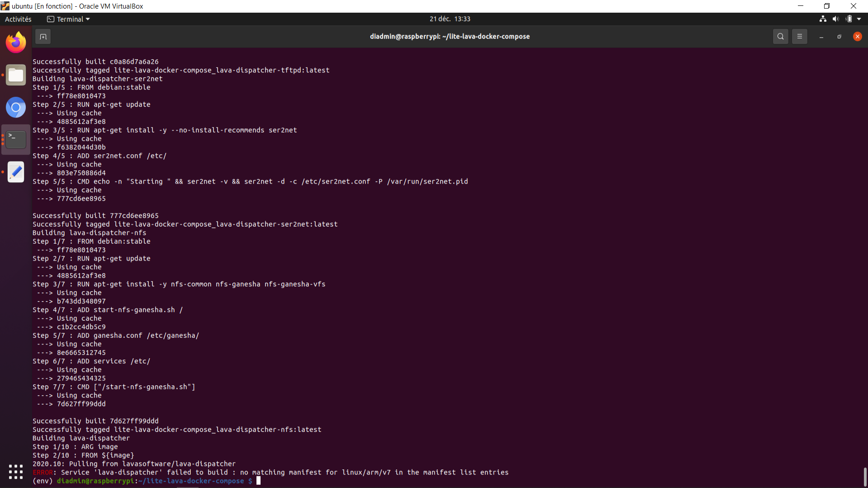
Task: Minimize the terminal window
Action: coord(821,37)
